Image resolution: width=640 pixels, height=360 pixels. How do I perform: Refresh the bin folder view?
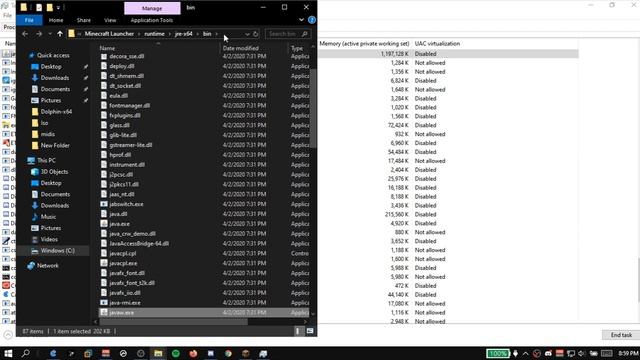click(256, 34)
